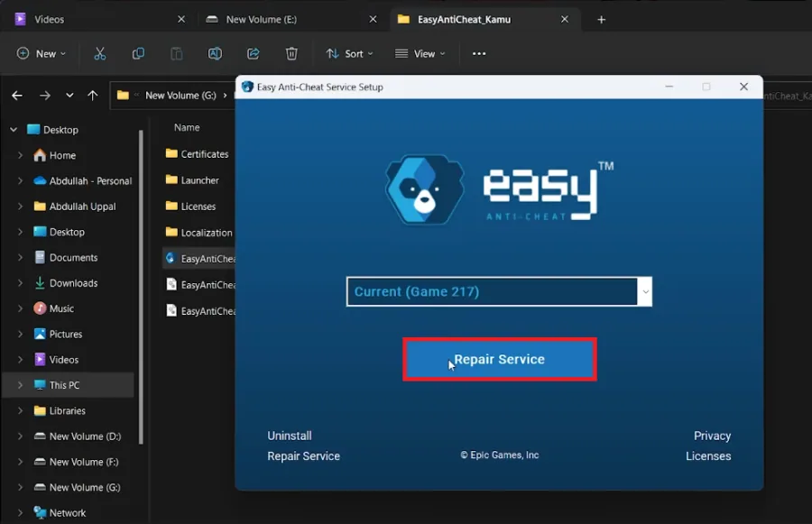Switch to the Videos tab
Screen dimensions: 812x524
[x=100, y=19]
